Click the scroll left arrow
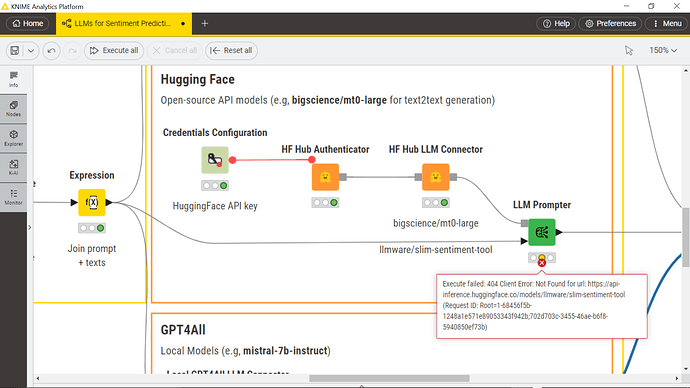Viewport: 690px width, 388px height. [x=38, y=378]
